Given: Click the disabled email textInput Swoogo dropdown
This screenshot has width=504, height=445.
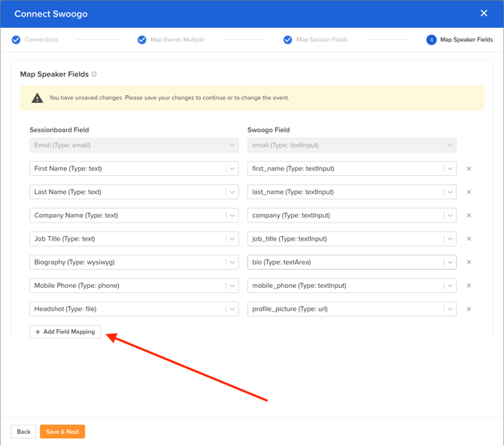Looking at the screenshot, I should tap(352, 145).
